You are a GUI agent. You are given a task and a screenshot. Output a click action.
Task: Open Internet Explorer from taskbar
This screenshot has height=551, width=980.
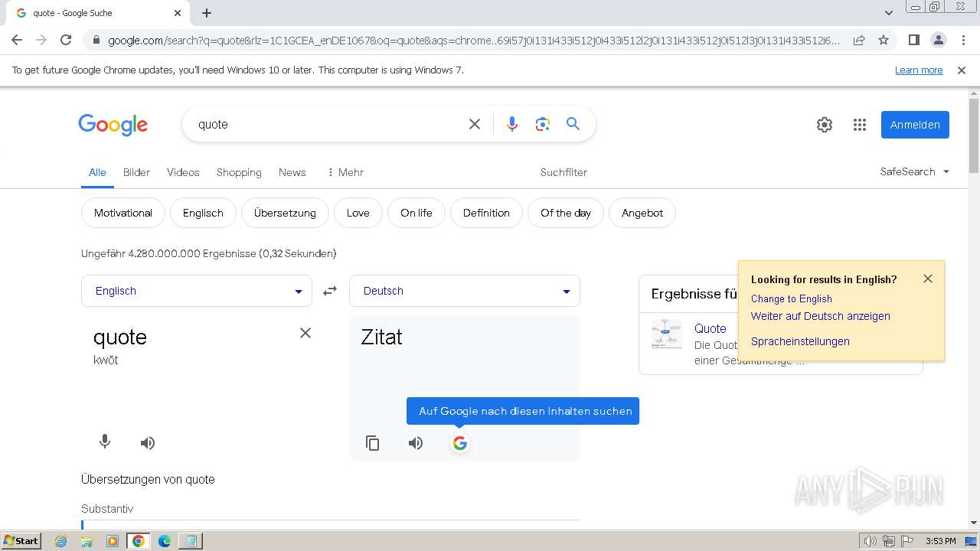coord(61,541)
